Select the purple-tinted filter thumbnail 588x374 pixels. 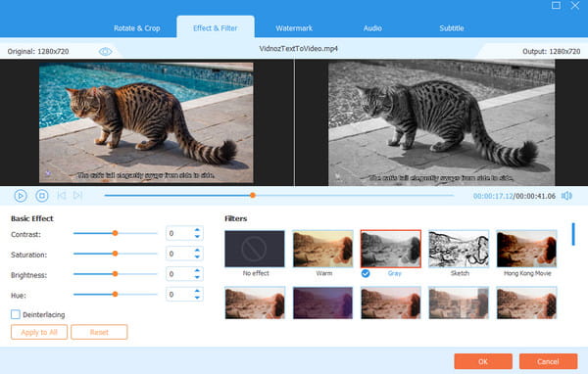point(322,303)
